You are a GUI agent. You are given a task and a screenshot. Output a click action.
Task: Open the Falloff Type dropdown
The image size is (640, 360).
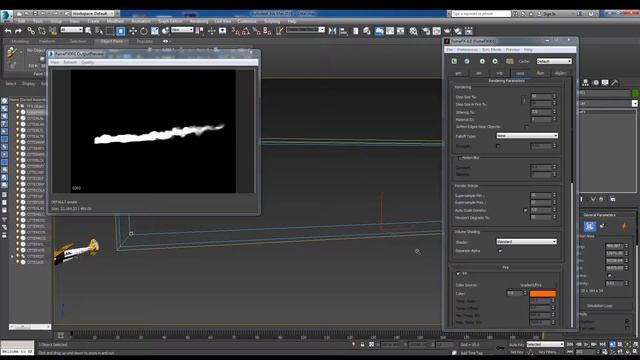point(527,136)
